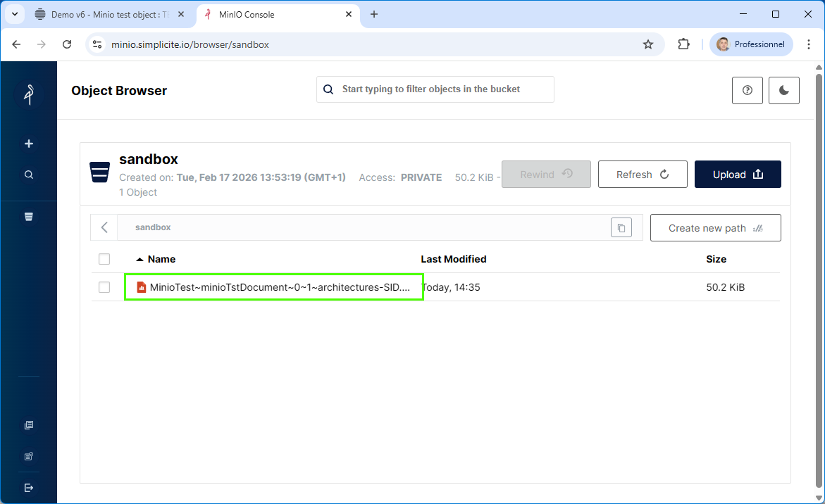Viewport: 825px width, 504px height.
Task: Copy the sandbox path with copy icon
Action: pos(621,227)
